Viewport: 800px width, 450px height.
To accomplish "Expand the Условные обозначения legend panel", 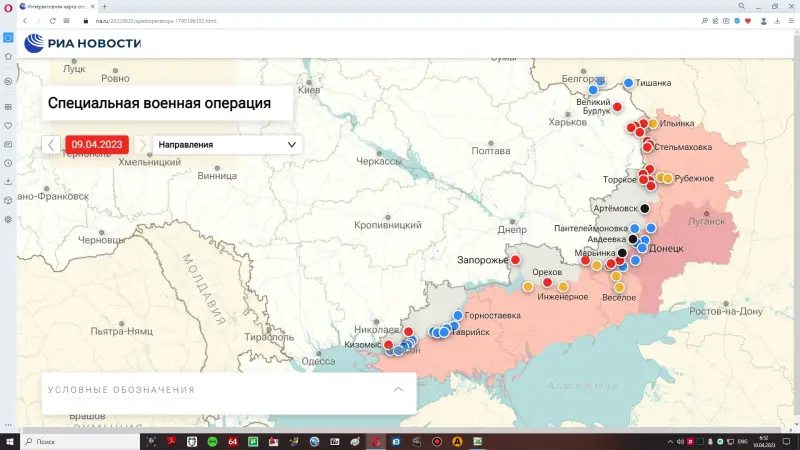I will (x=398, y=389).
